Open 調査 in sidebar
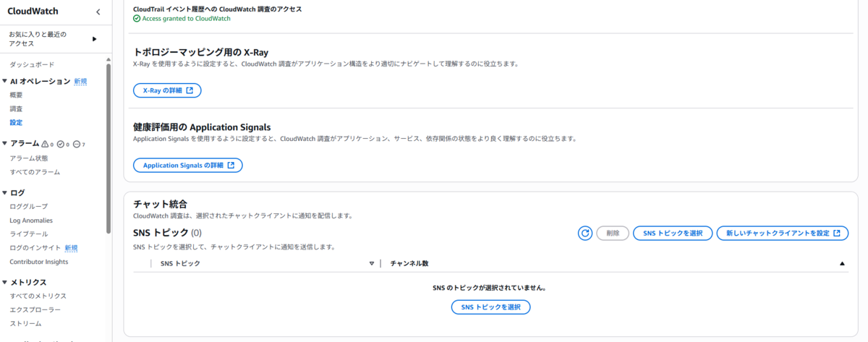 pos(16,108)
